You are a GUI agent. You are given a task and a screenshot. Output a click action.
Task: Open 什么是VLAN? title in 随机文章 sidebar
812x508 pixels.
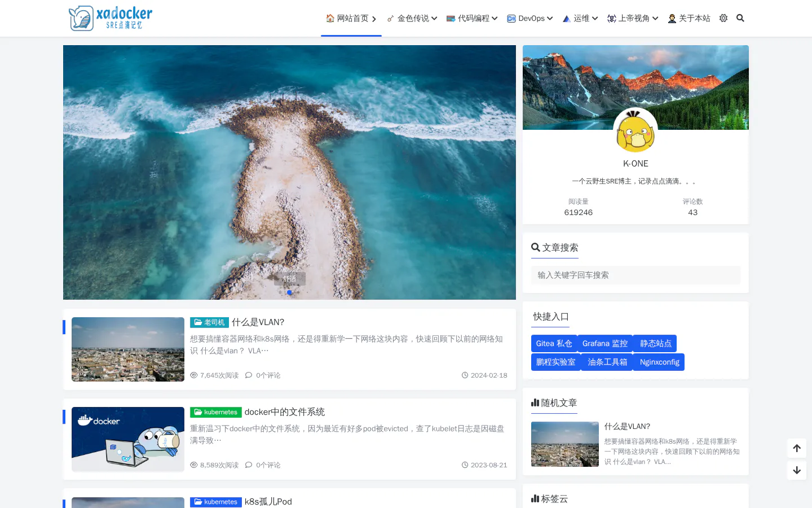pos(627,427)
